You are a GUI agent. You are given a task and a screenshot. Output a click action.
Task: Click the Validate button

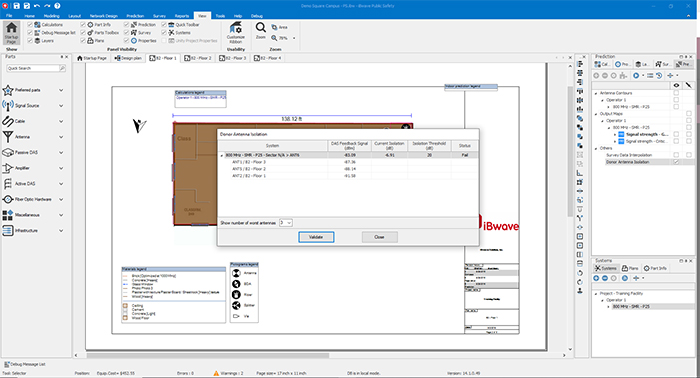pyautogui.click(x=316, y=237)
